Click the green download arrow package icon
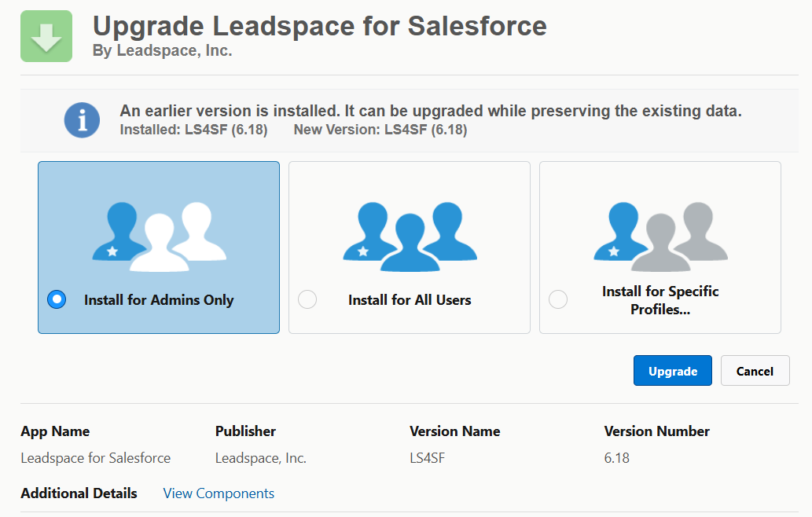The height and width of the screenshot is (517, 812). 46,36
